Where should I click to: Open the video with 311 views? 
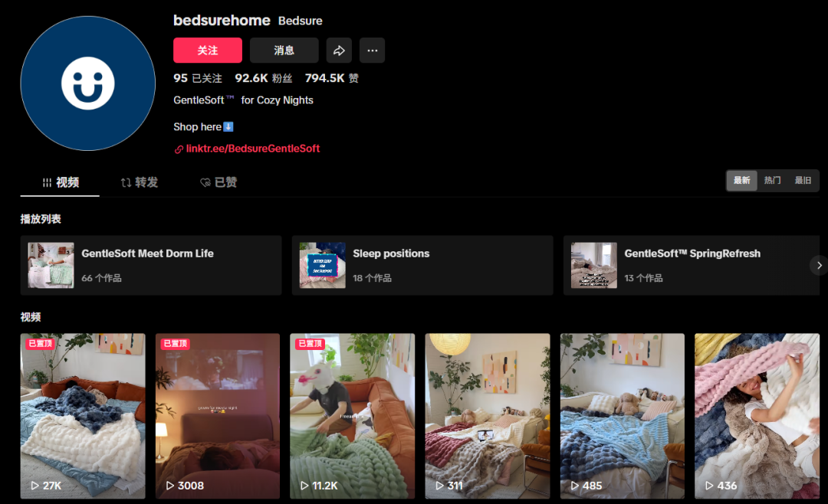488,416
